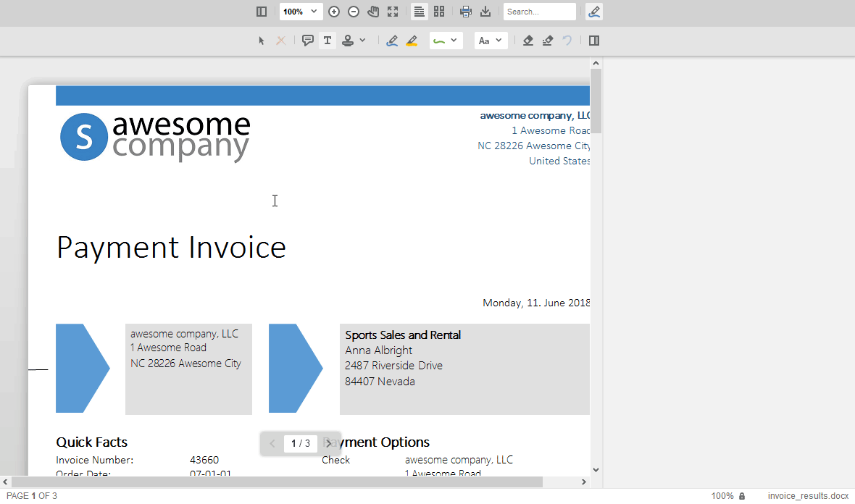Click the right horizontal scrollbar arrow
This screenshot has height=504, width=855.
pyautogui.click(x=583, y=482)
